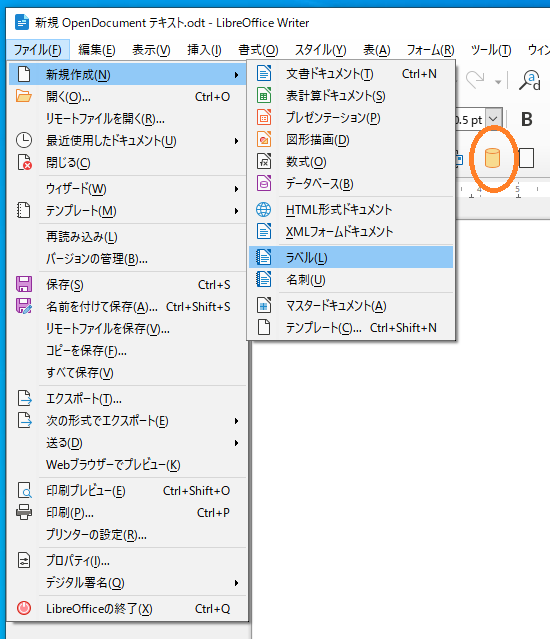Click the 表計算ドキュメント Calc icon

tap(264, 96)
